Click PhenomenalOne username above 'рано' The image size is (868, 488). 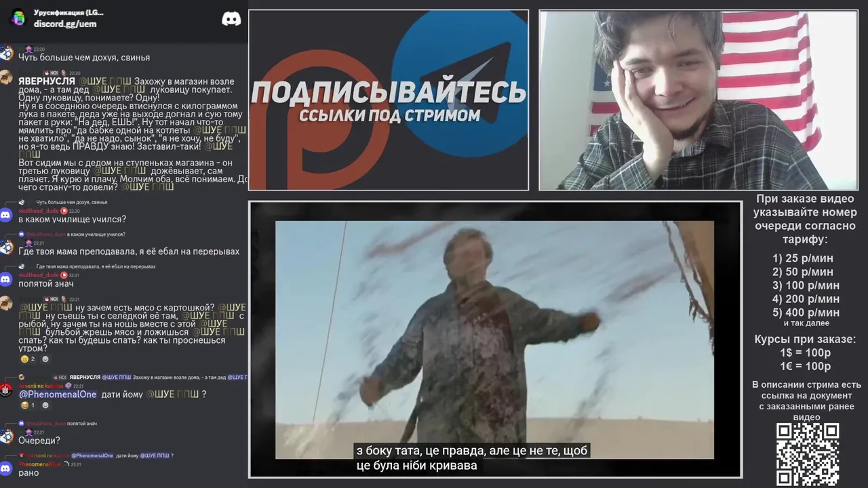point(39,464)
